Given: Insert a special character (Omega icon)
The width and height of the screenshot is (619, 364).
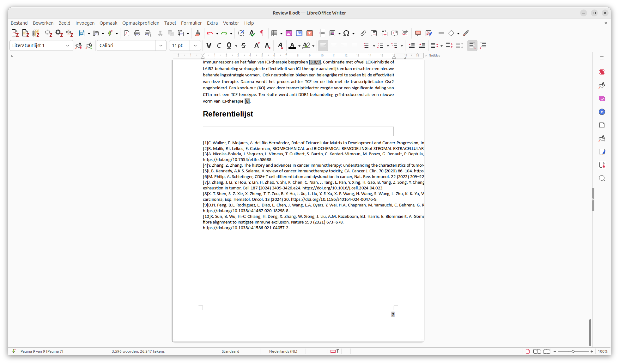Looking at the screenshot, I should point(346,33).
